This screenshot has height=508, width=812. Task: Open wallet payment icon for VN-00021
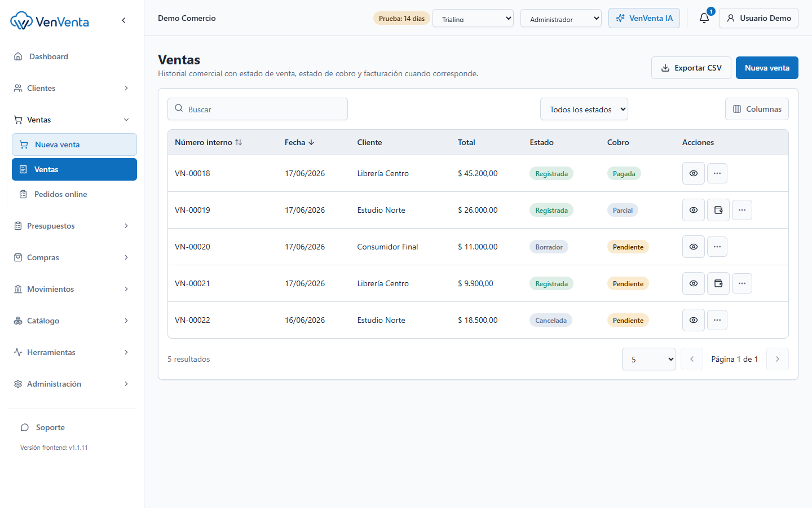pyautogui.click(x=718, y=283)
